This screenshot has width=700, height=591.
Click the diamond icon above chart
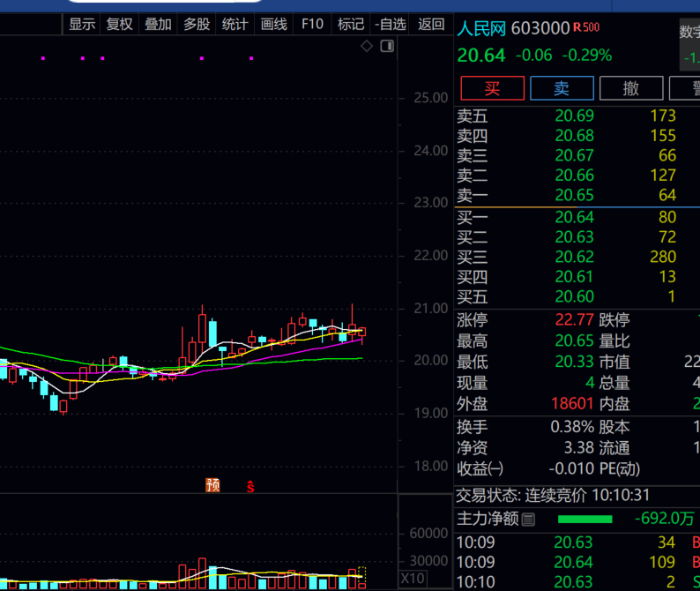(x=367, y=46)
